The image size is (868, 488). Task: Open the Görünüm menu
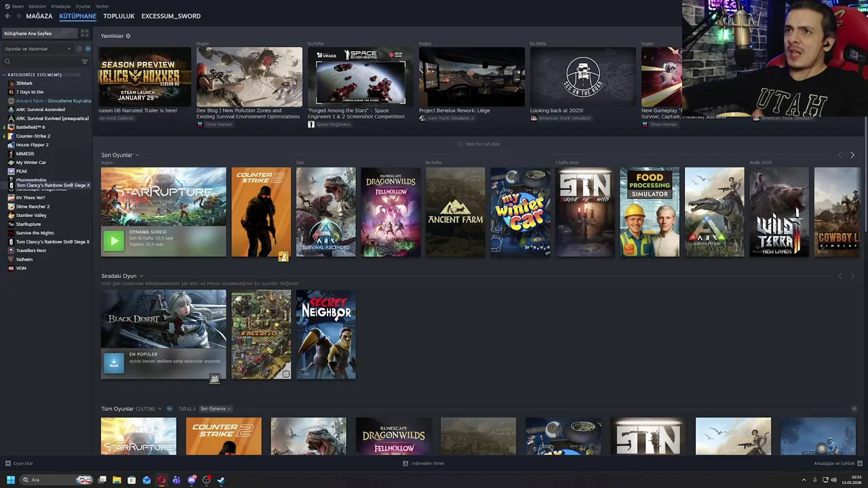38,6
